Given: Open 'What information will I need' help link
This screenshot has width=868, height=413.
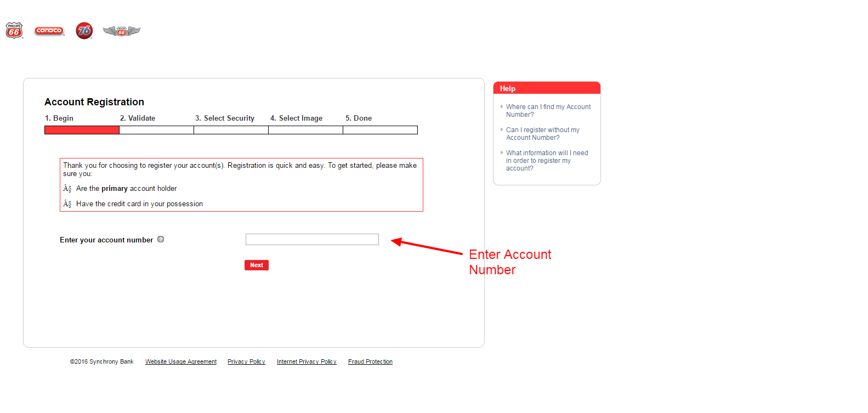Looking at the screenshot, I should (547, 161).
